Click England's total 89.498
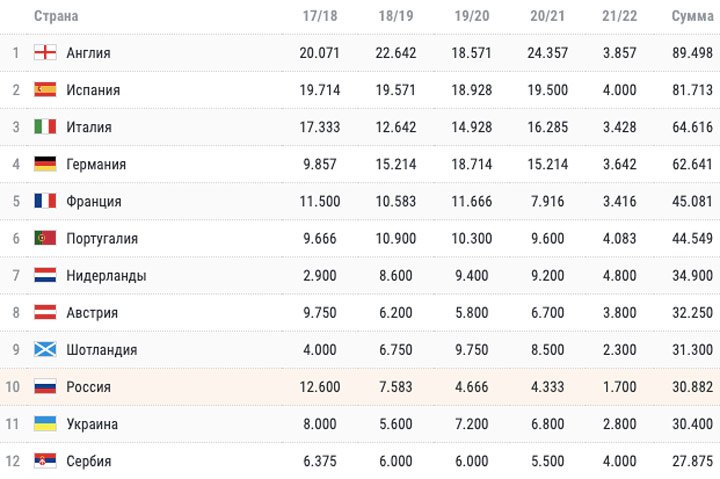720x479 pixels. pos(690,53)
